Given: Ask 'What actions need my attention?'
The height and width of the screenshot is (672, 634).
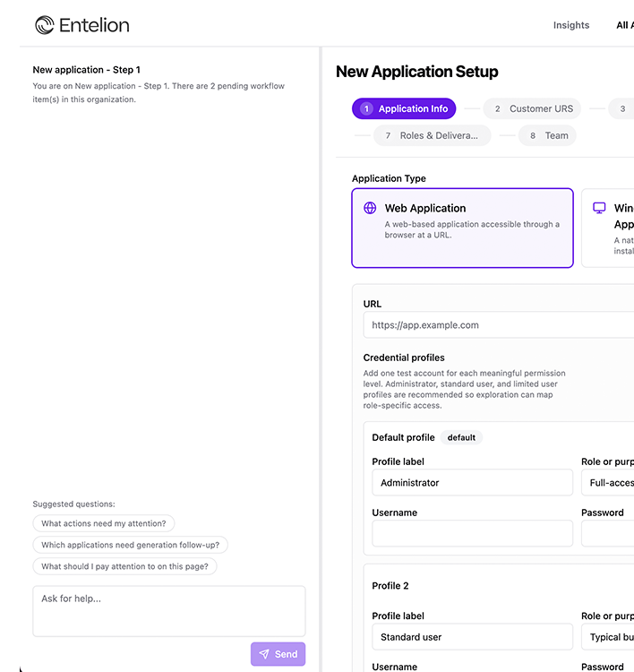Looking at the screenshot, I should (104, 523).
